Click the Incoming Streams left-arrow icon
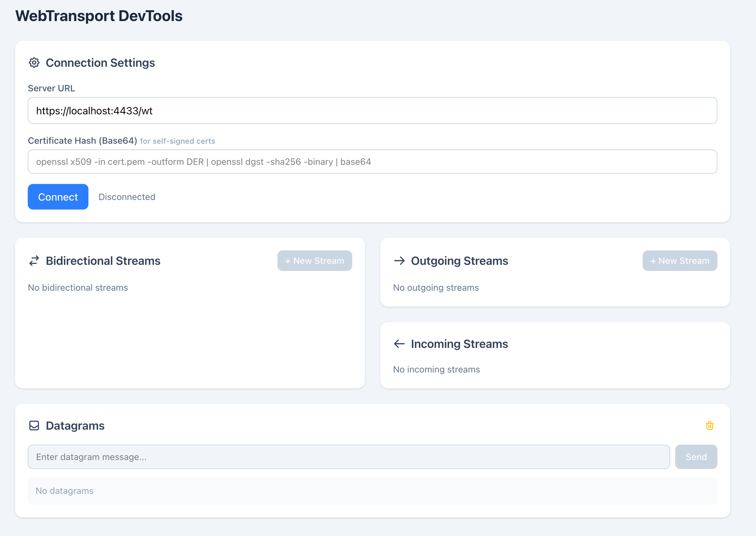Screen dimensions: 756x536 399,344
